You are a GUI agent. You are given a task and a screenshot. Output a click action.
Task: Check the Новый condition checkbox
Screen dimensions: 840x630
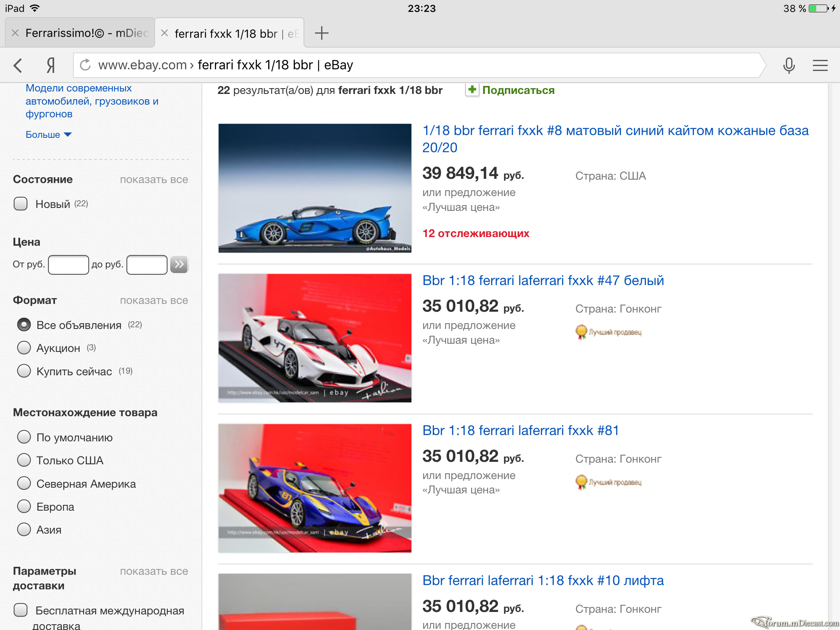tap(21, 204)
